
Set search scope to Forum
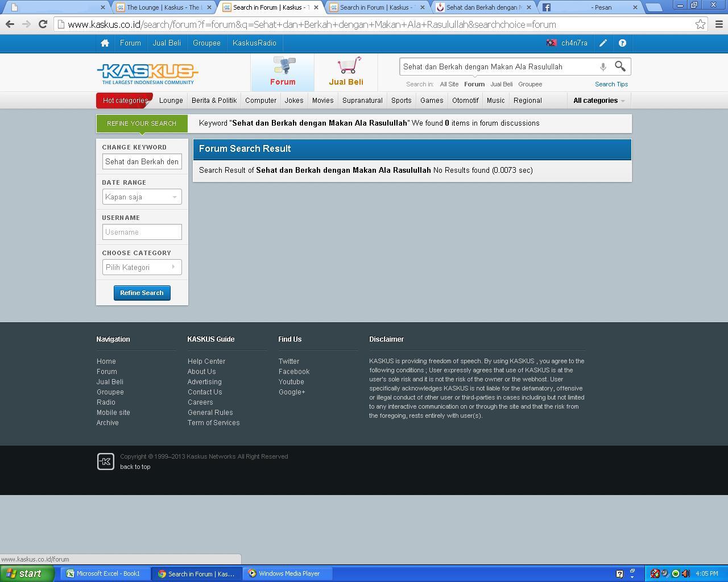pyautogui.click(x=474, y=84)
